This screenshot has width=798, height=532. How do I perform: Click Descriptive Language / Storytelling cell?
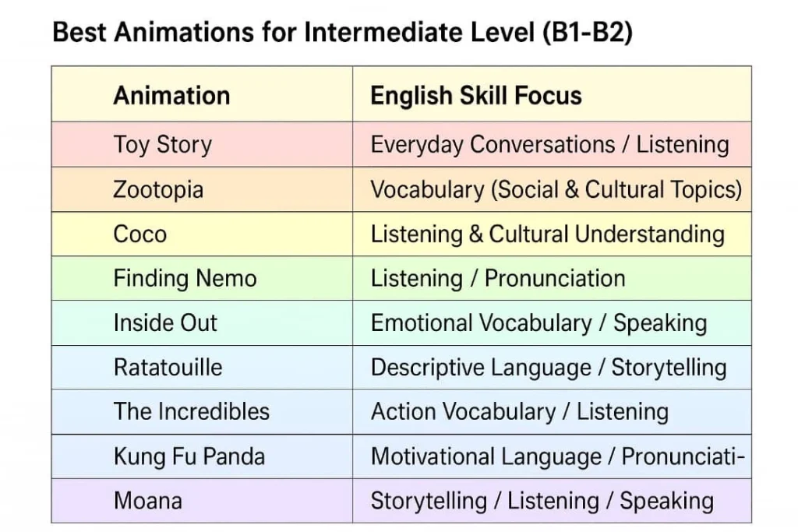click(553, 367)
